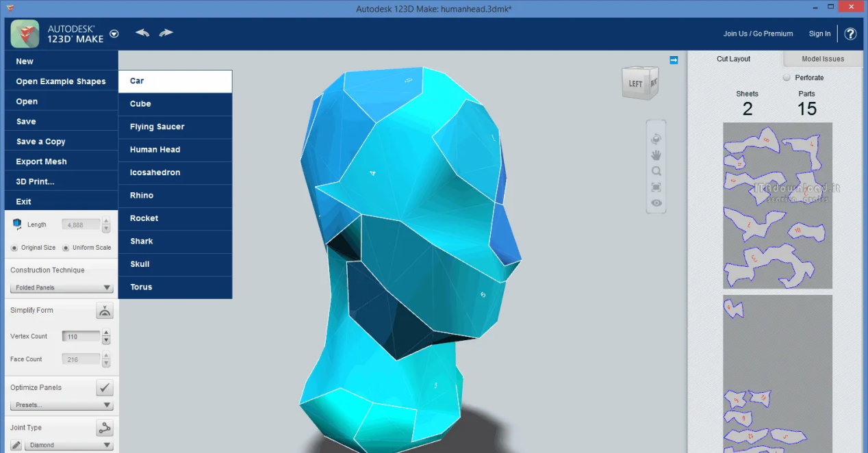Click the Joint Type icon button

coord(105,428)
